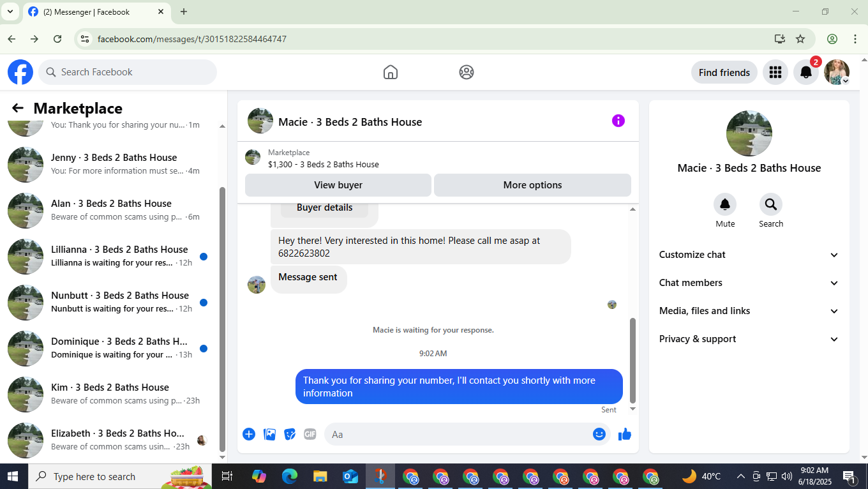Show hidden system tray icons
Screen dimensions: 868x489
click(x=741, y=476)
